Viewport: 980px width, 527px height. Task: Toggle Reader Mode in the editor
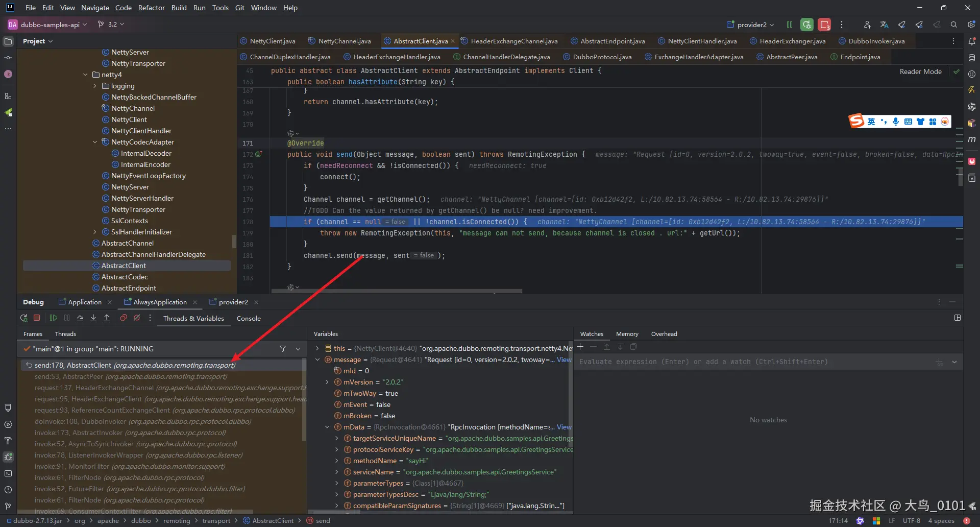(920, 71)
